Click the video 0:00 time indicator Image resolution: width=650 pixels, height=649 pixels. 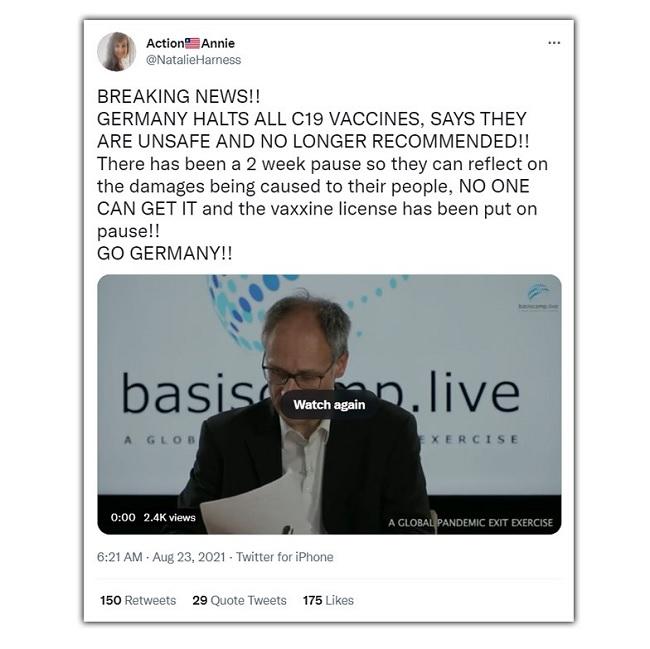pos(123,517)
